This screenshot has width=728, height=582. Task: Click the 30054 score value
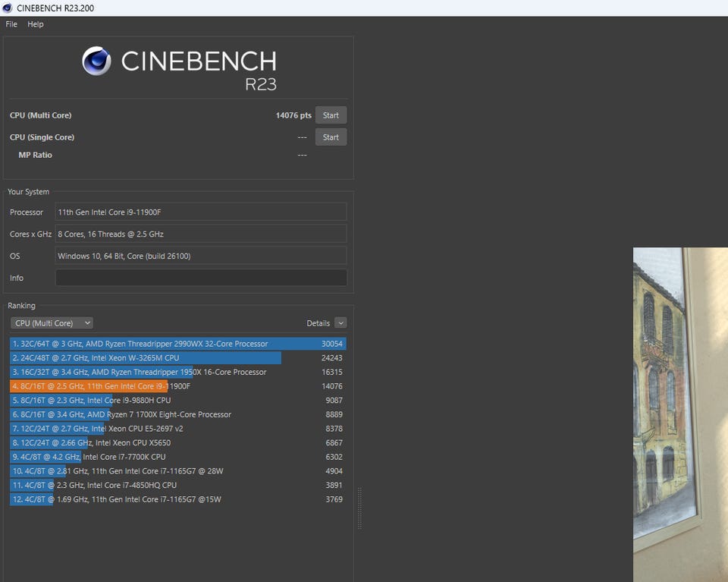[x=332, y=344]
